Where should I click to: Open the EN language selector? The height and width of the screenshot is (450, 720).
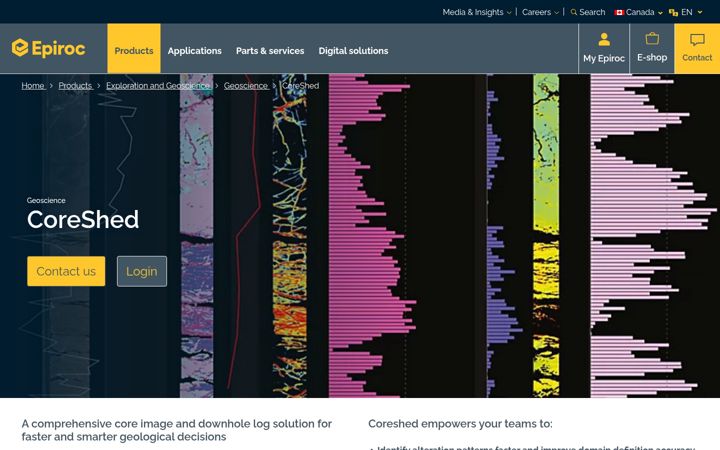pyautogui.click(x=686, y=12)
